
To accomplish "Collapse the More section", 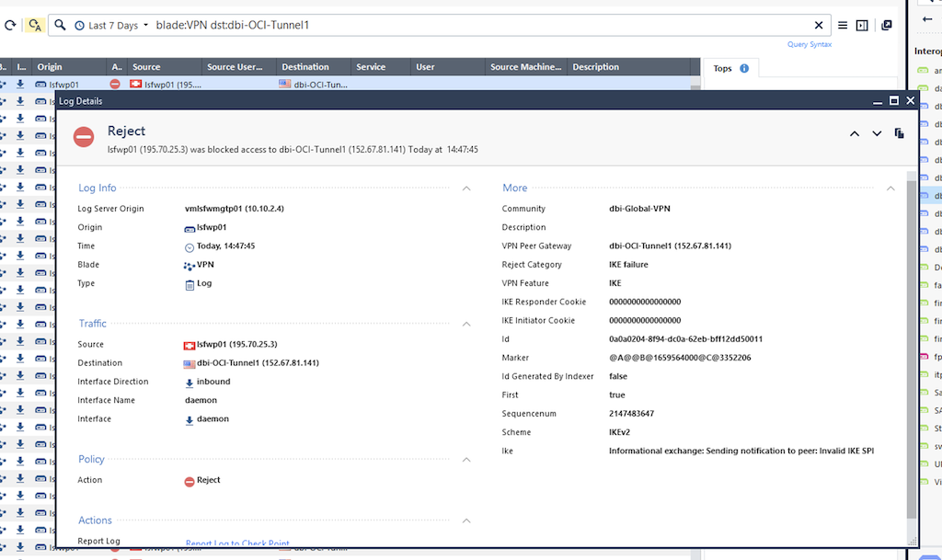I will (x=890, y=188).
